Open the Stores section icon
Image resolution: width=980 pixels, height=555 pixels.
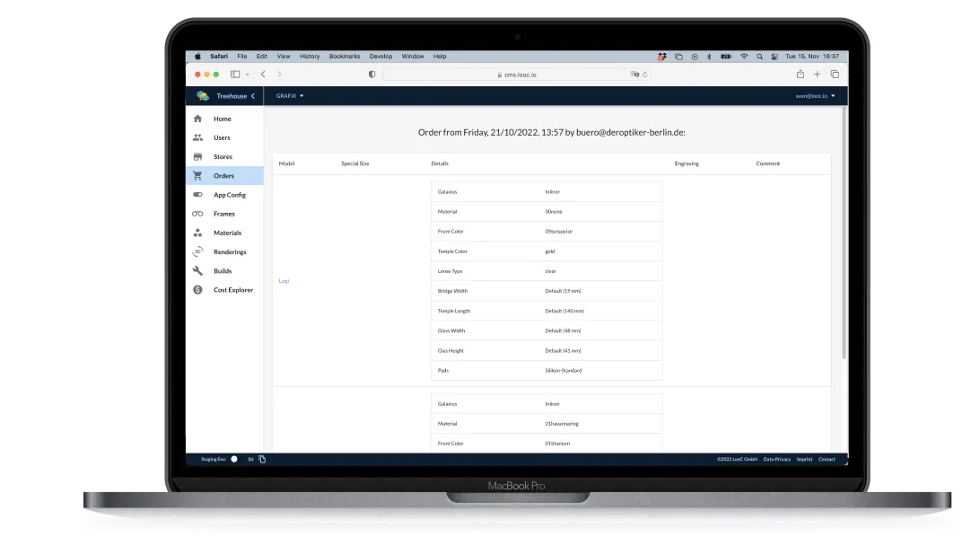[x=197, y=156]
